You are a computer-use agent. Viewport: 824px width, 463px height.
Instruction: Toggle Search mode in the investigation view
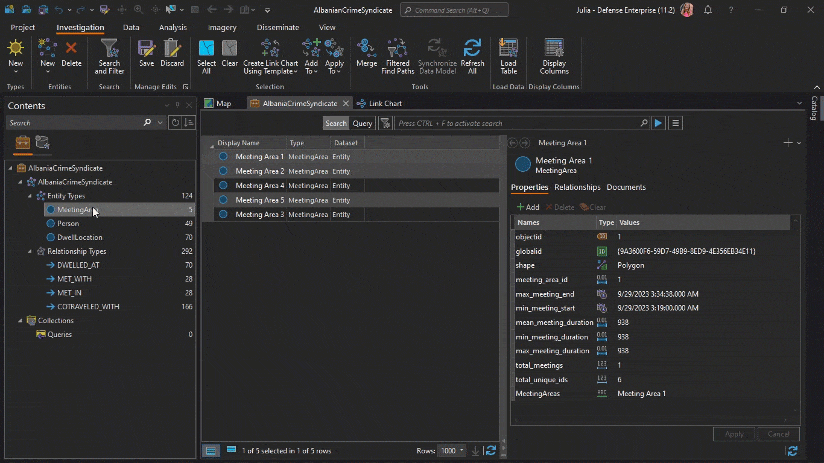(335, 123)
